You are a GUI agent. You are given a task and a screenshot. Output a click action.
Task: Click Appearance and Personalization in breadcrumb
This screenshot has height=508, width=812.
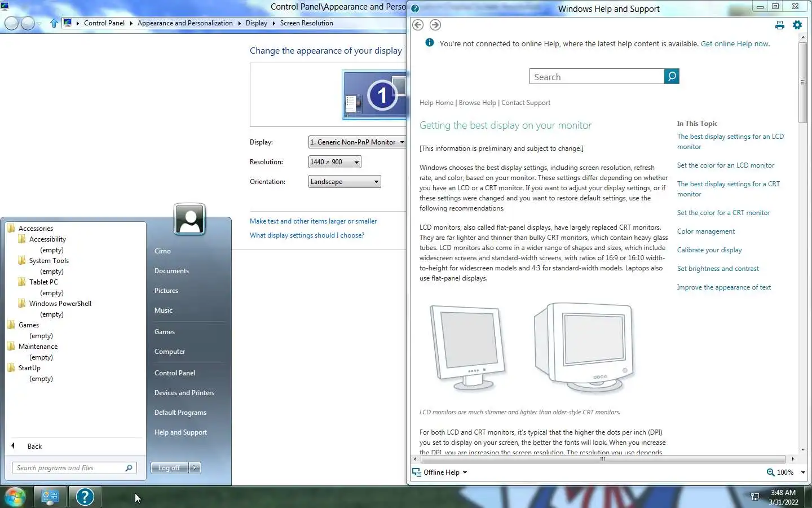pos(185,23)
